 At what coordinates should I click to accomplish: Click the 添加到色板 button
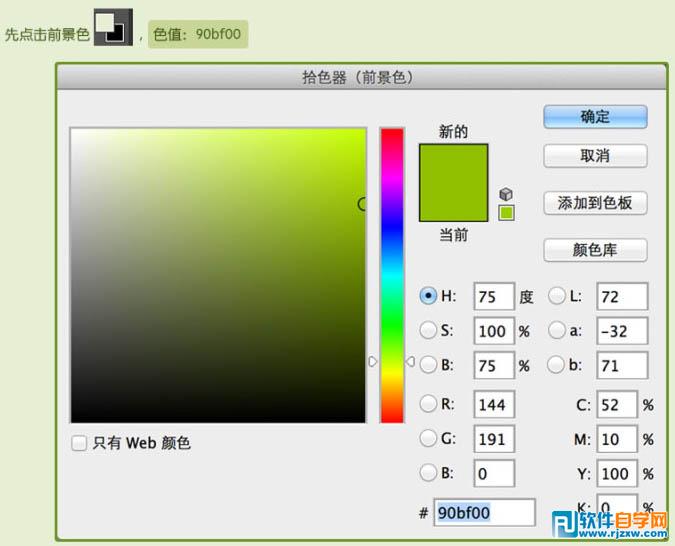point(595,203)
